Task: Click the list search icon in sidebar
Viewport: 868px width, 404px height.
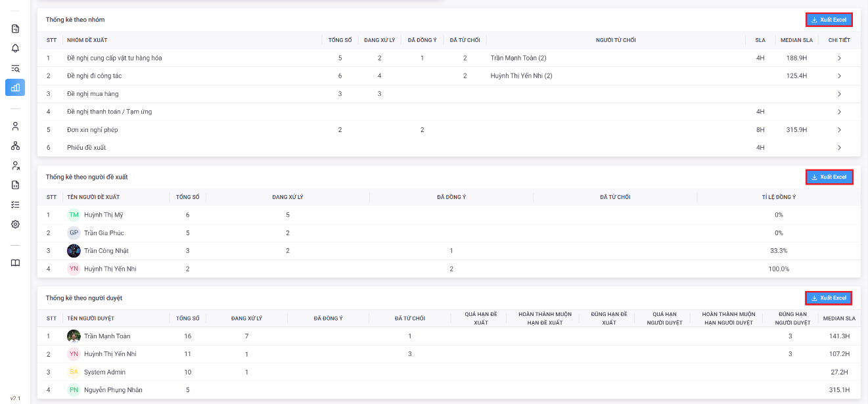Action: [x=15, y=68]
